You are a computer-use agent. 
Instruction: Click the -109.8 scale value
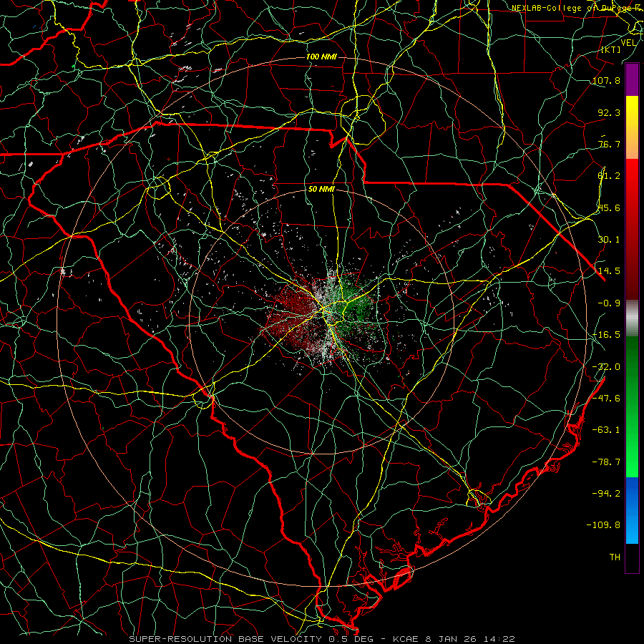(x=603, y=525)
